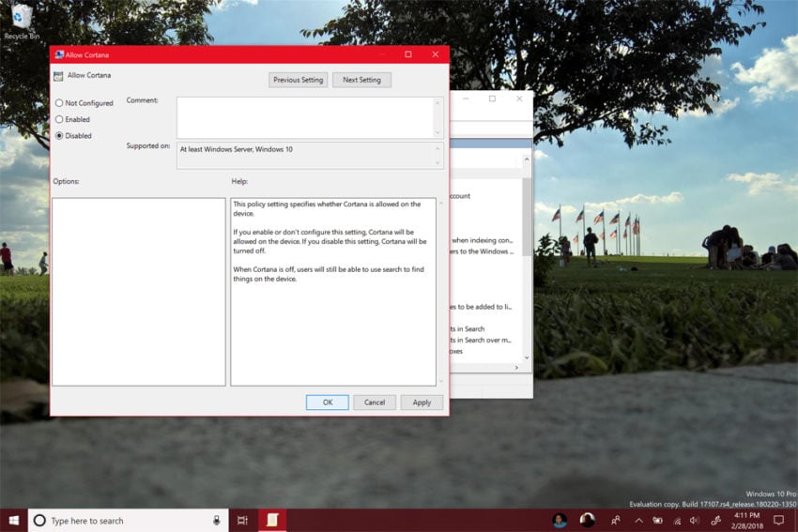Show hidden system tray icons
The image size is (798, 532).
coord(638,521)
